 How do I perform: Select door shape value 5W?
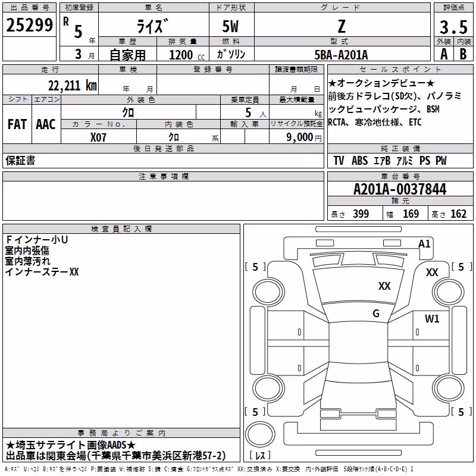pos(230,26)
